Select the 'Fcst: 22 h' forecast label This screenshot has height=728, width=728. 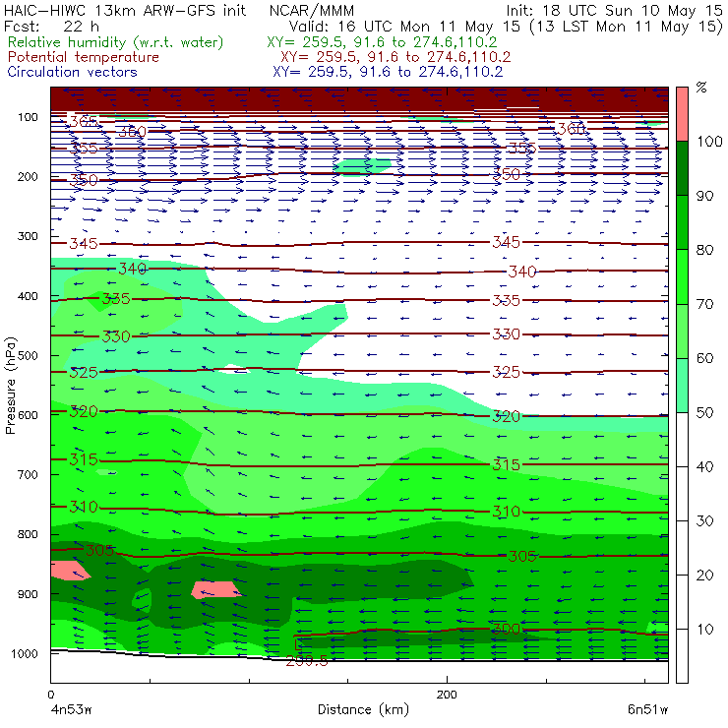51,26
